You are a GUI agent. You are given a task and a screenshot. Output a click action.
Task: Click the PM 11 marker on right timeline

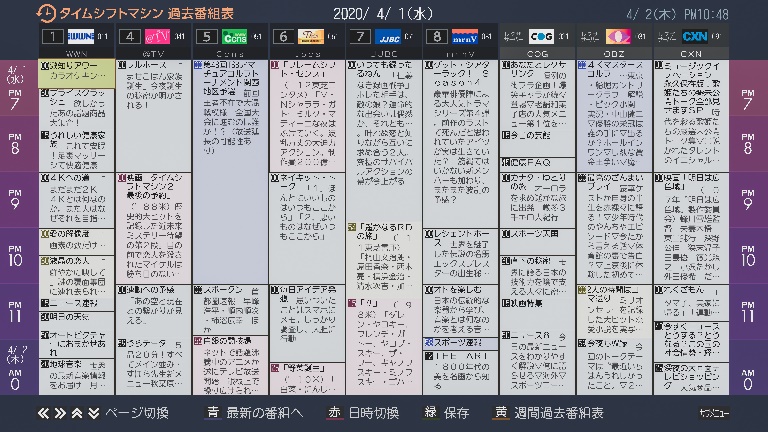pos(748,313)
